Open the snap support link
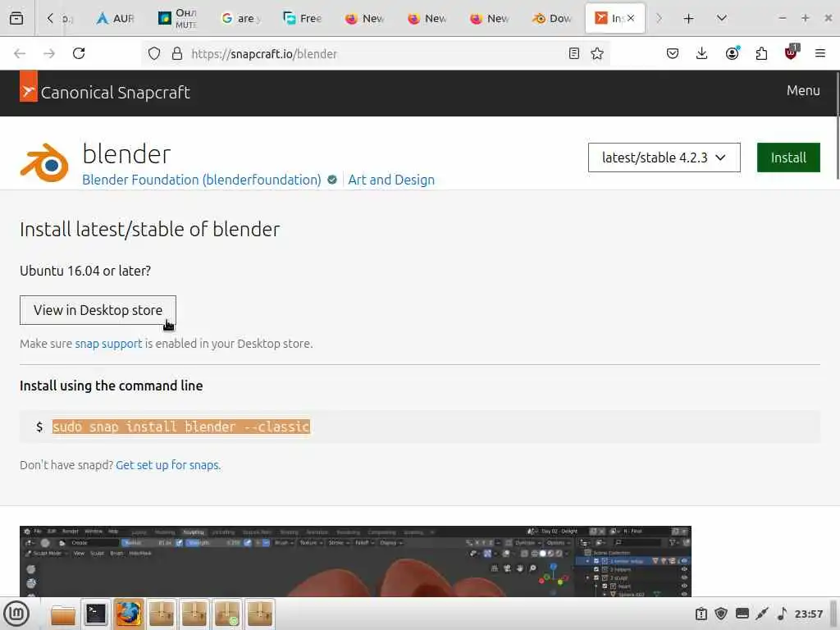 109,344
